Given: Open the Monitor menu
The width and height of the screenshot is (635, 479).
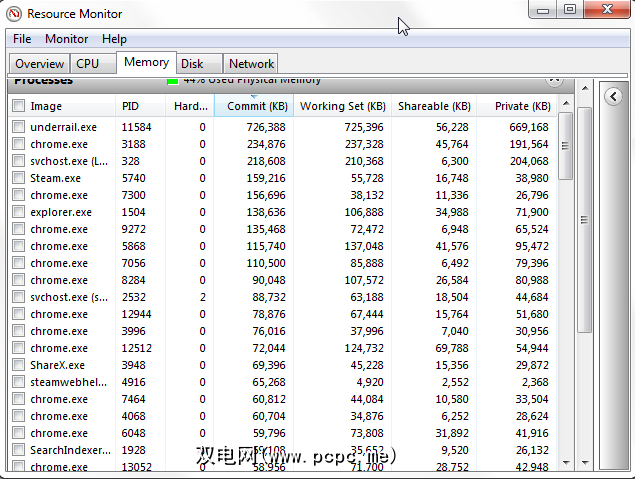Looking at the screenshot, I should [66, 39].
